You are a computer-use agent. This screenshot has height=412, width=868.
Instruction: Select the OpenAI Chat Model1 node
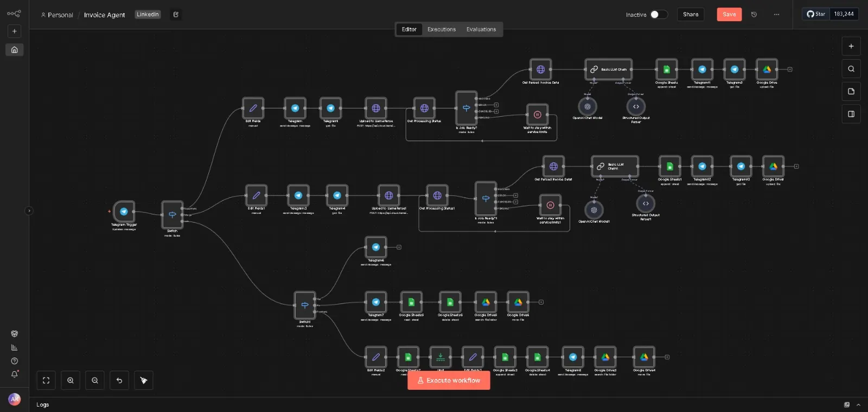(x=594, y=210)
